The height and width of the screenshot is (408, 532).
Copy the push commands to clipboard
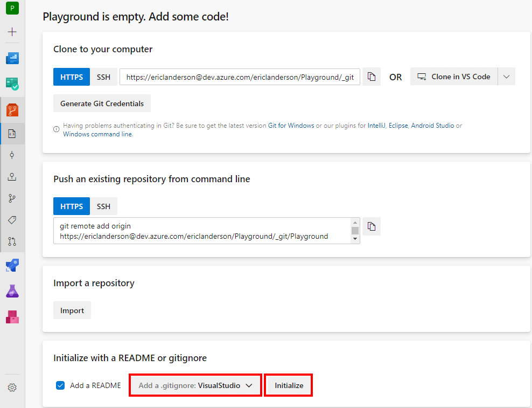click(x=372, y=226)
